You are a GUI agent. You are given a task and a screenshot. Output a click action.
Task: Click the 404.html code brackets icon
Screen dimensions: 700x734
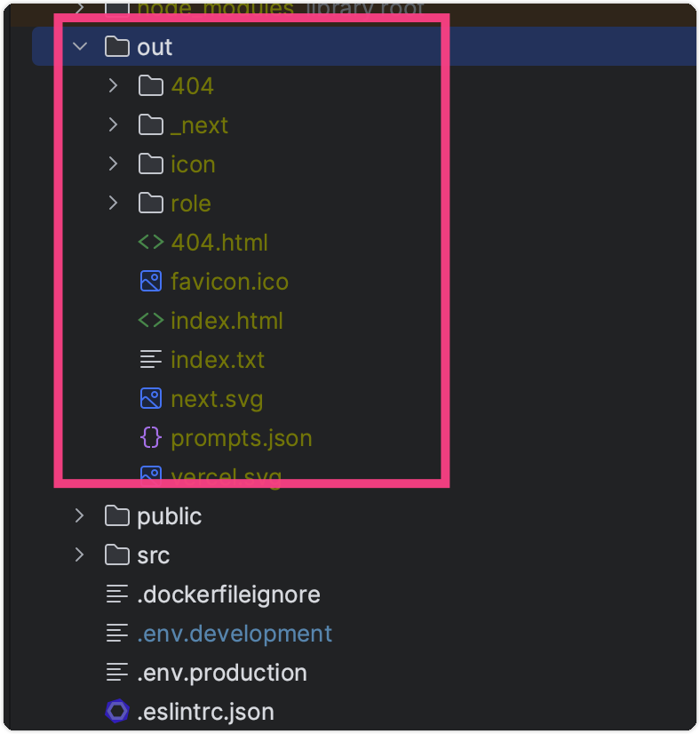[151, 243]
